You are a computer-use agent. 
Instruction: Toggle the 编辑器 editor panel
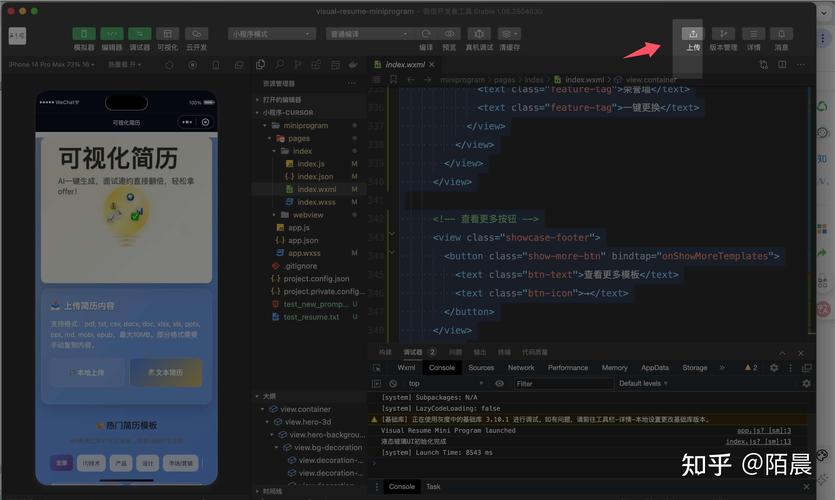coord(111,34)
